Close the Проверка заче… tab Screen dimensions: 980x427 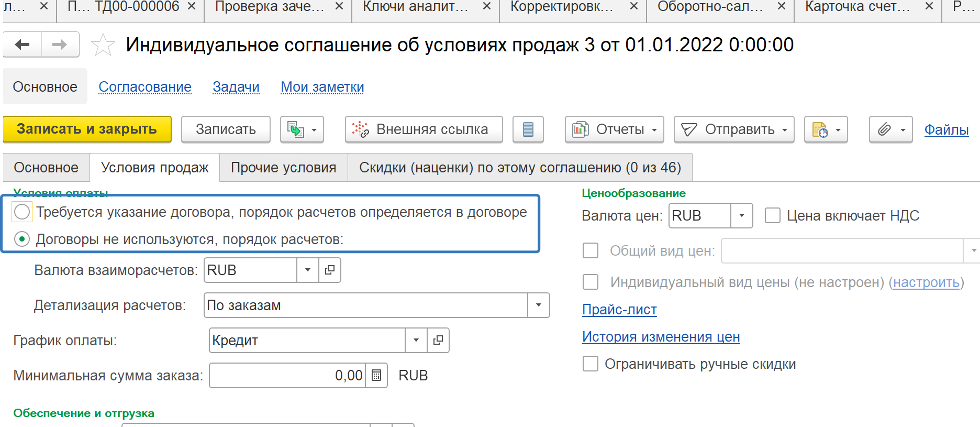pos(339,6)
